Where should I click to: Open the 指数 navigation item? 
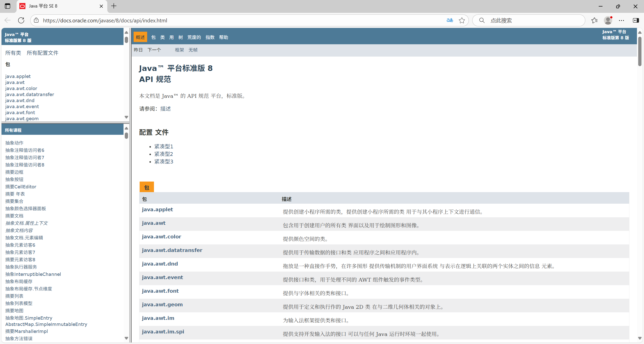(210, 37)
